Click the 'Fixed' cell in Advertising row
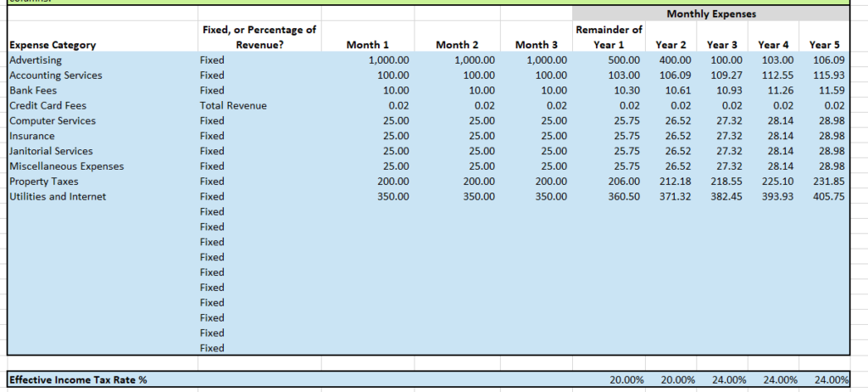This screenshot has width=868, height=392. click(x=212, y=60)
